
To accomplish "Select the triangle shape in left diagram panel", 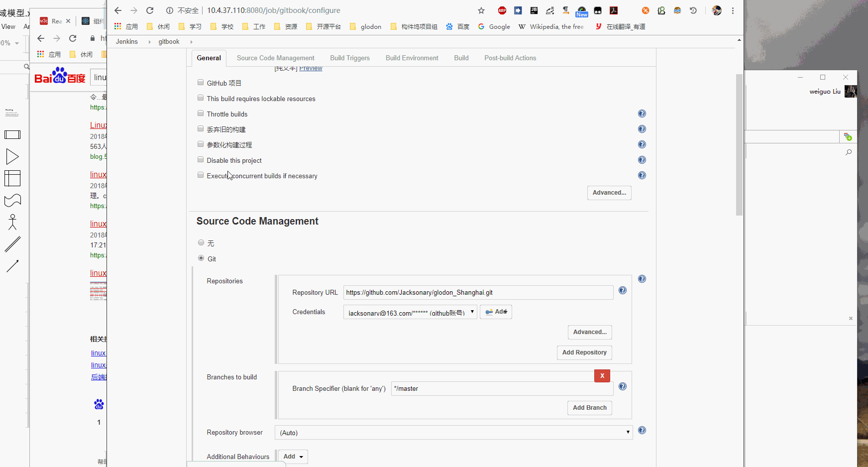I will (12, 156).
